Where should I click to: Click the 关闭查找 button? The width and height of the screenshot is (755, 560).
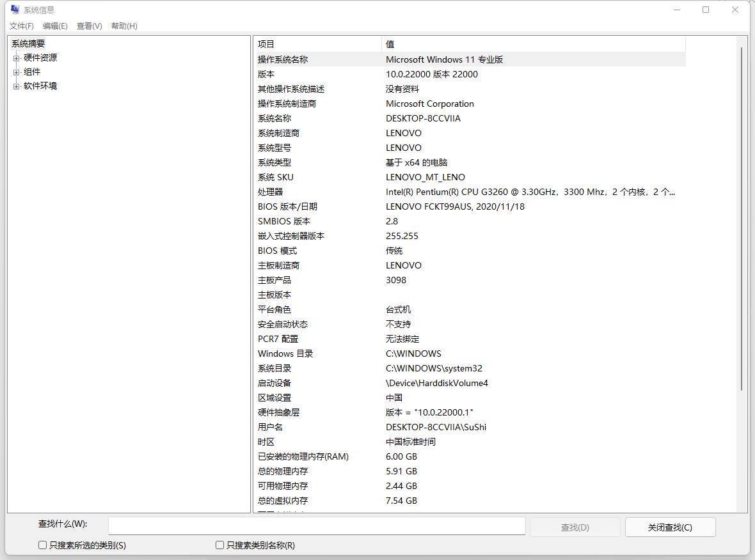pos(670,526)
